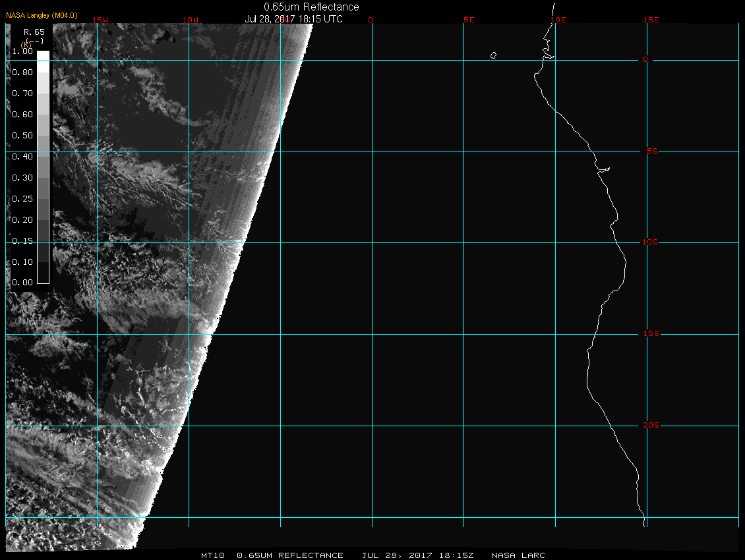Click the 15E longitude label

click(x=651, y=20)
